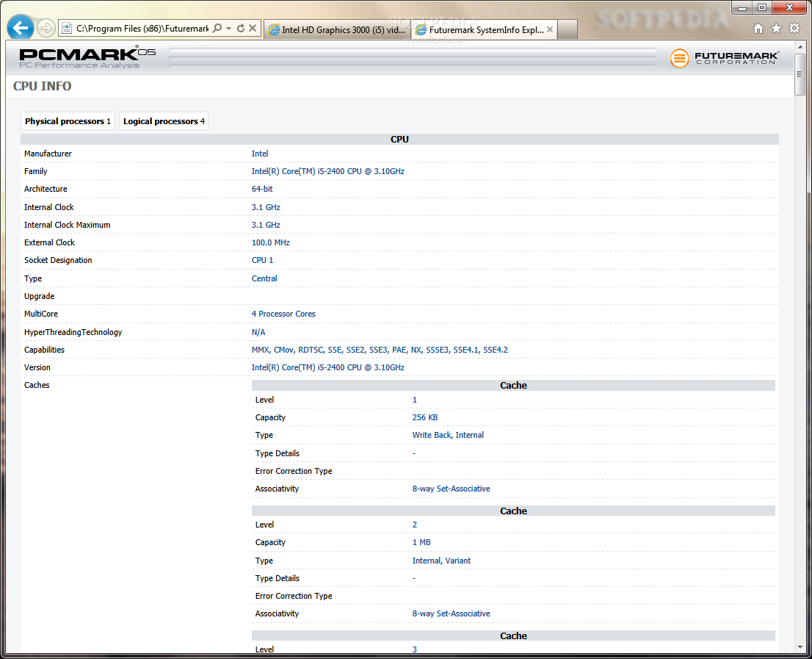
Task: Open Tools menu via gear icon
Action: coord(794,29)
